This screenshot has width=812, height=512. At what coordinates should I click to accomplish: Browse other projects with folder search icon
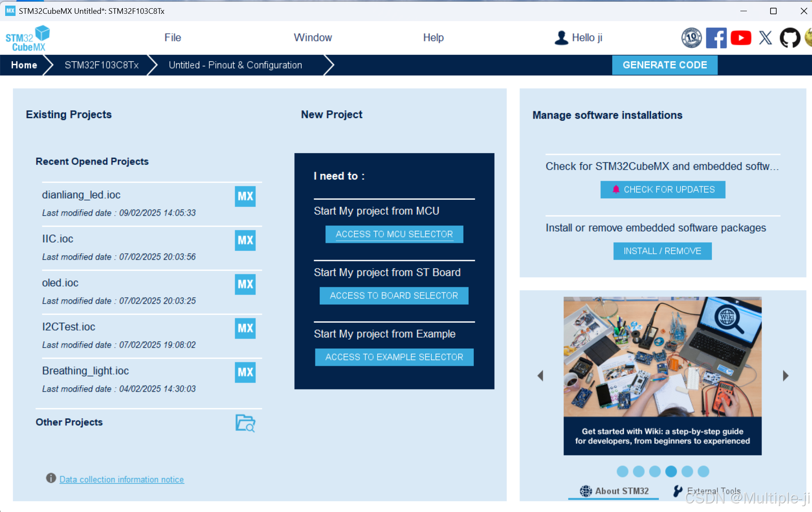pyautogui.click(x=245, y=423)
